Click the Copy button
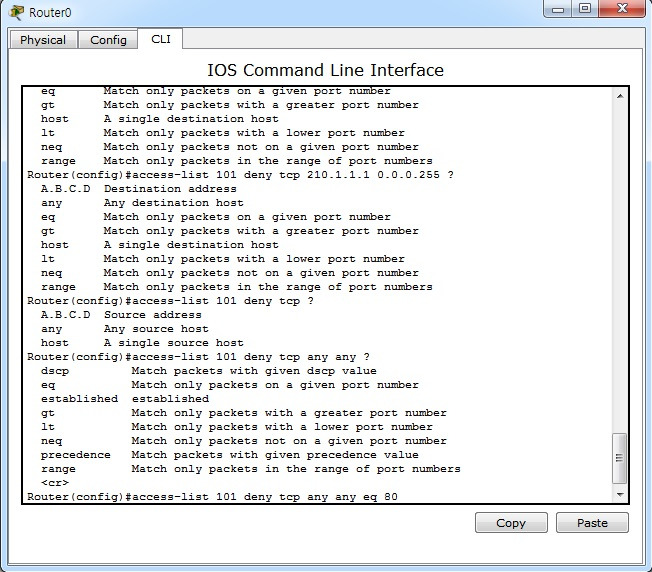The height and width of the screenshot is (572, 652). pyautogui.click(x=511, y=523)
